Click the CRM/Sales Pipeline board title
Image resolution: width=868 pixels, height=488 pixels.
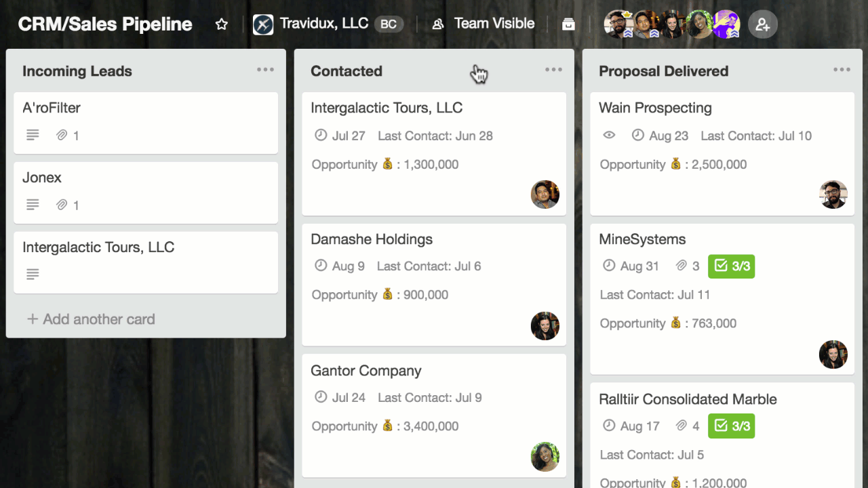[105, 24]
